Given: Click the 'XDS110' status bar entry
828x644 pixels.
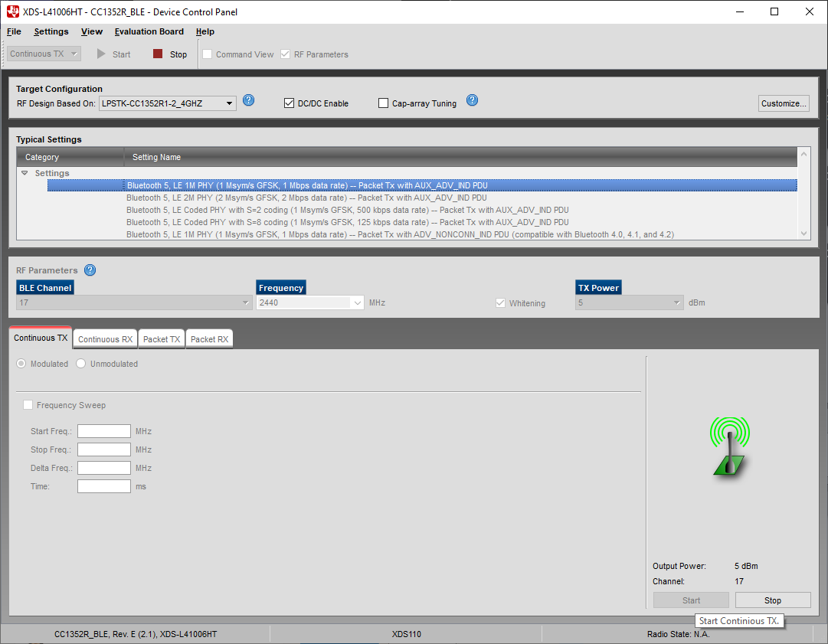Looking at the screenshot, I should 406,634.
